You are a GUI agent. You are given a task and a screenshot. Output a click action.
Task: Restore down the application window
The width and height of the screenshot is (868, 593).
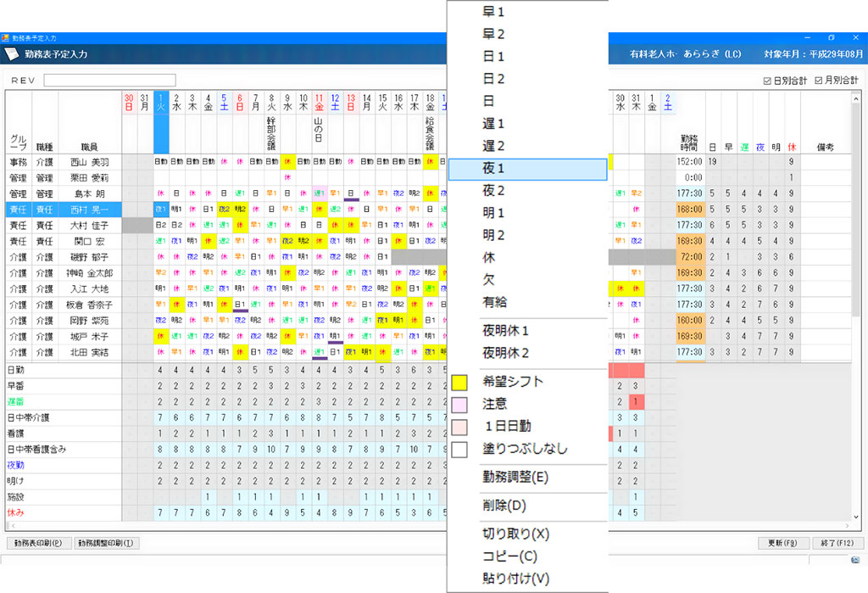coord(831,38)
